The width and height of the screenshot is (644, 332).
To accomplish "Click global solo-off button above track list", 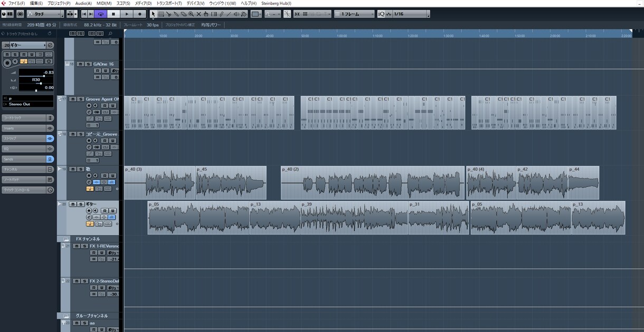I will pyautogui.click(x=81, y=33).
